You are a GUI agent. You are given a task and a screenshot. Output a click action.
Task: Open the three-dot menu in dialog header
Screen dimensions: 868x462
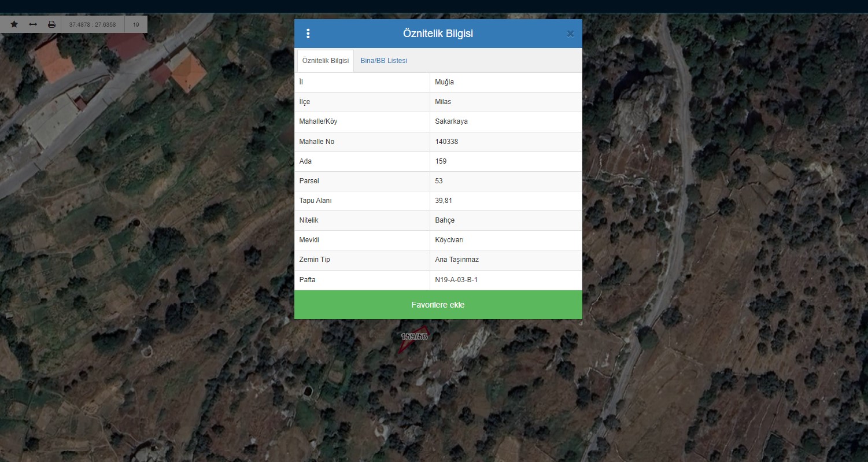tap(308, 34)
